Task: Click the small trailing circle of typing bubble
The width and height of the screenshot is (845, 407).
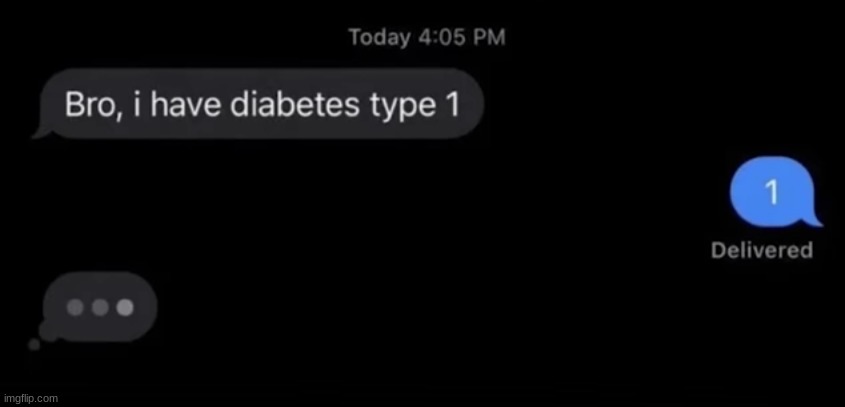Action: [x=34, y=344]
